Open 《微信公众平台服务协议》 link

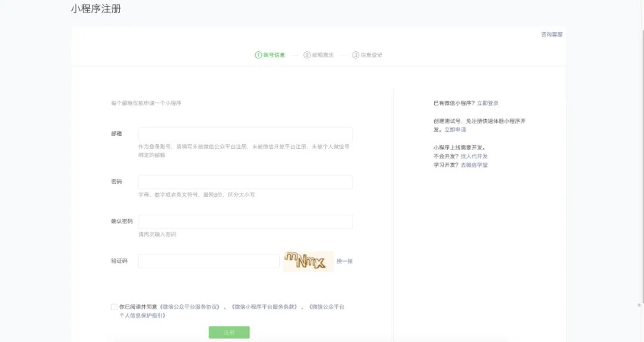[x=190, y=307]
